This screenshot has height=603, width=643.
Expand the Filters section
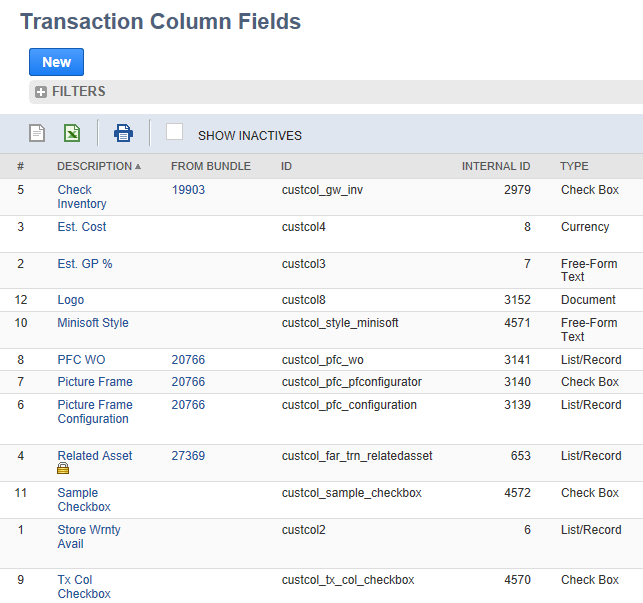[x=78, y=92]
